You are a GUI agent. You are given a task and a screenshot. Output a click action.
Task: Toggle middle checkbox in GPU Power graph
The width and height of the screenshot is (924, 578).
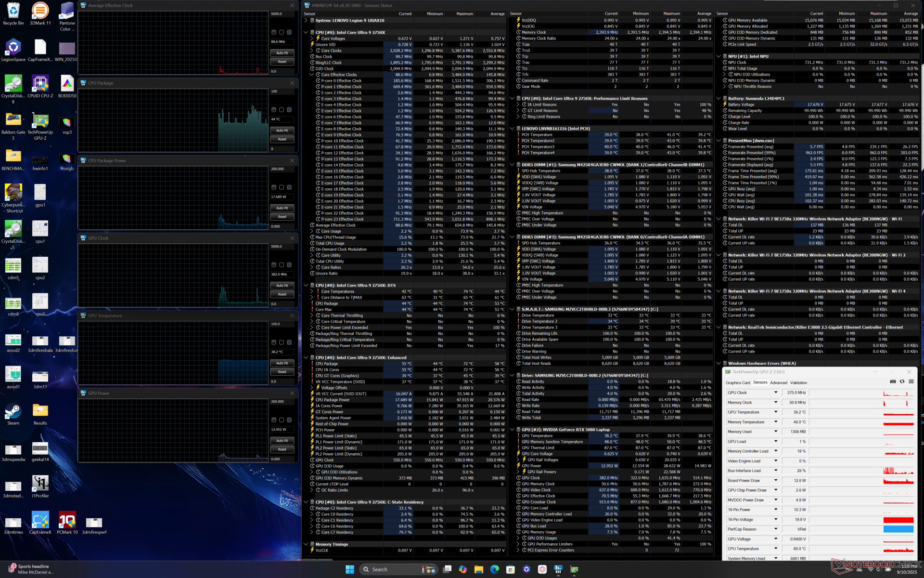282,420
